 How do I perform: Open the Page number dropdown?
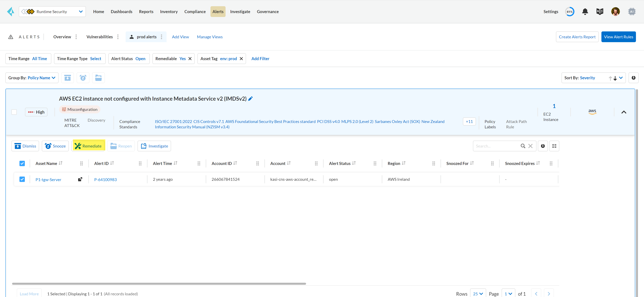508,294
